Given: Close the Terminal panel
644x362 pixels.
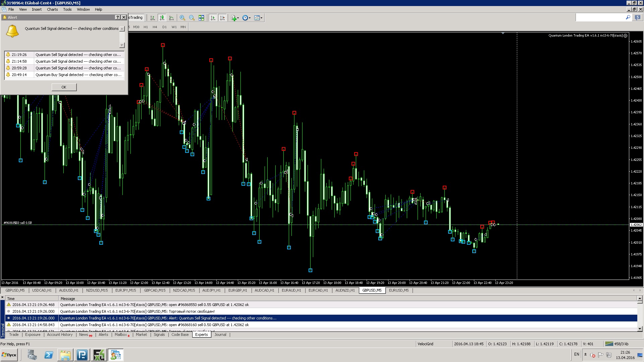Looking at the screenshot, I should coord(2,298).
